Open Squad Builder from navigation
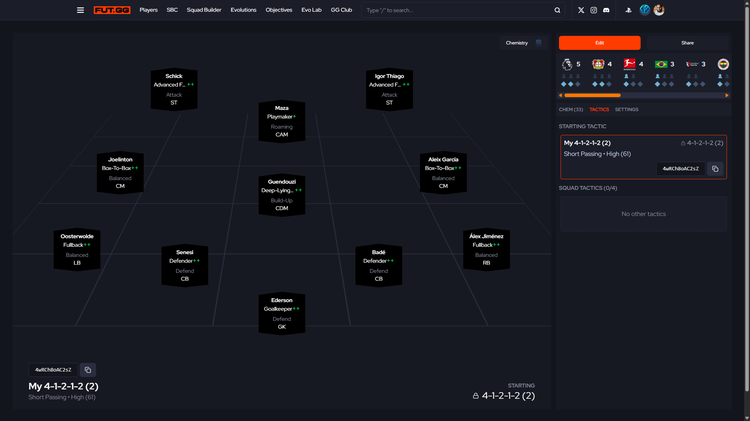 (203, 10)
